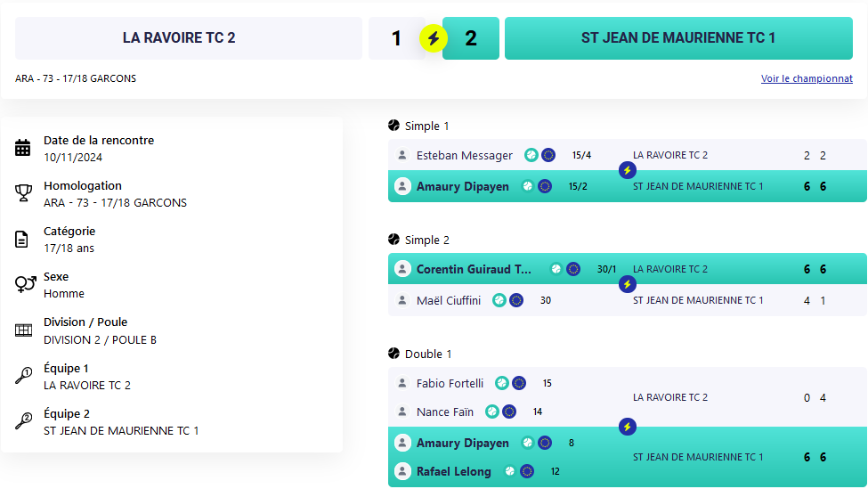868x489 pixels.
Task: Open player Amaury Dipayen in Simple 1
Action: (x=463, y=187)
